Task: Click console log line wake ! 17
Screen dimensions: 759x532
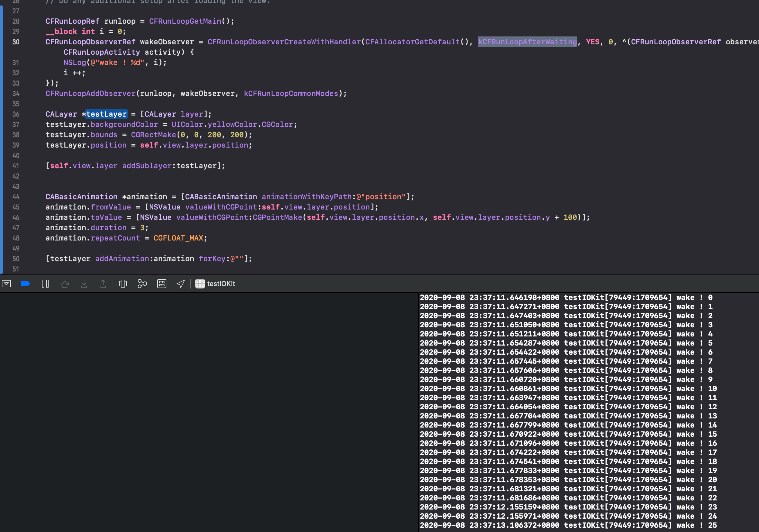Action: click(568, 452)
